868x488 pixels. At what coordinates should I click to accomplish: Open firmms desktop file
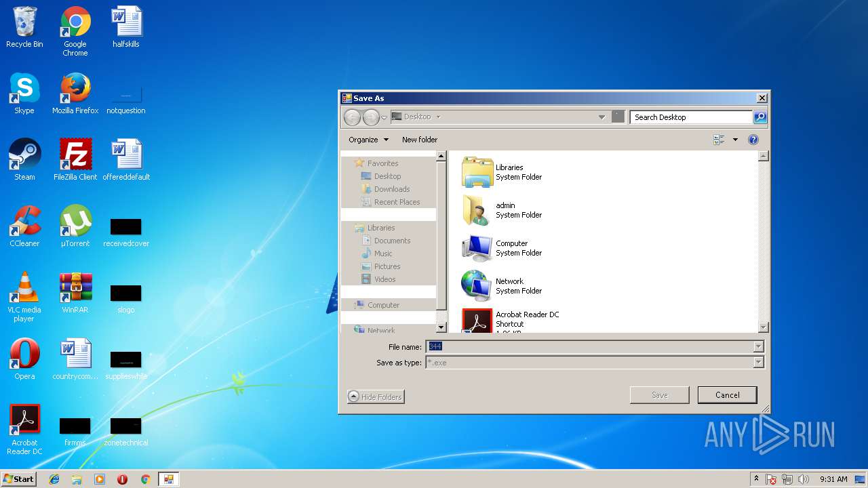75,431
